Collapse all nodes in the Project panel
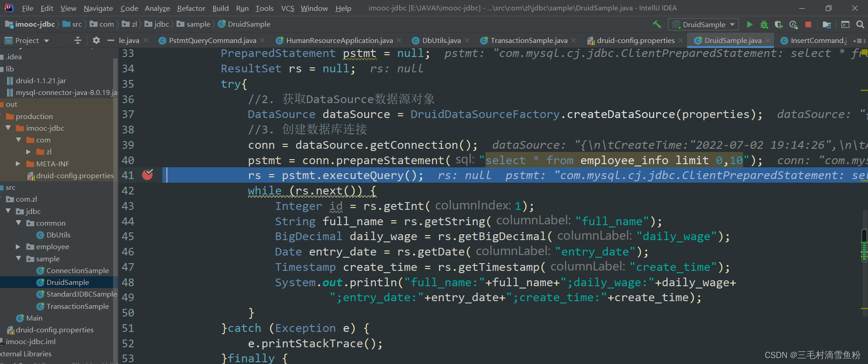Image resolution: width=868 pixels, height=364 pixels. 78,40
